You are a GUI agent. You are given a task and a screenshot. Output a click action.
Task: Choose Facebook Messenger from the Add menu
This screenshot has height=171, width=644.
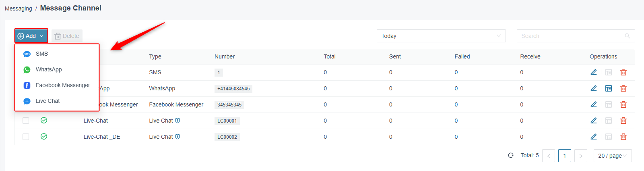click(57, 85)
